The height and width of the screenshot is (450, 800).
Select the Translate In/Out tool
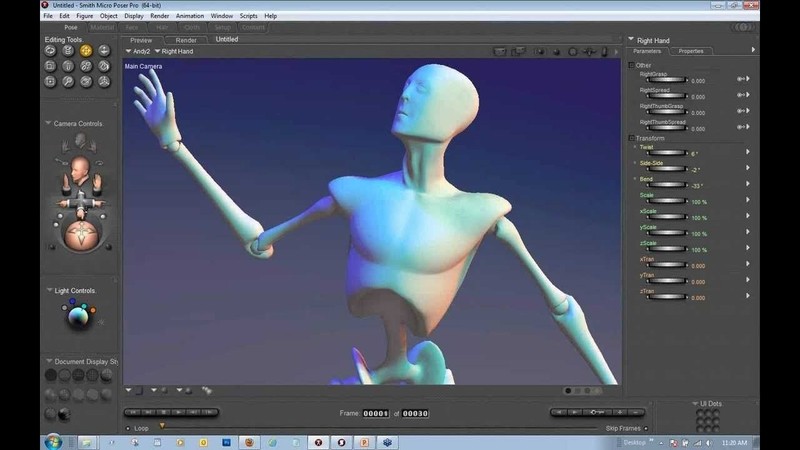click(x=104, y=50)
